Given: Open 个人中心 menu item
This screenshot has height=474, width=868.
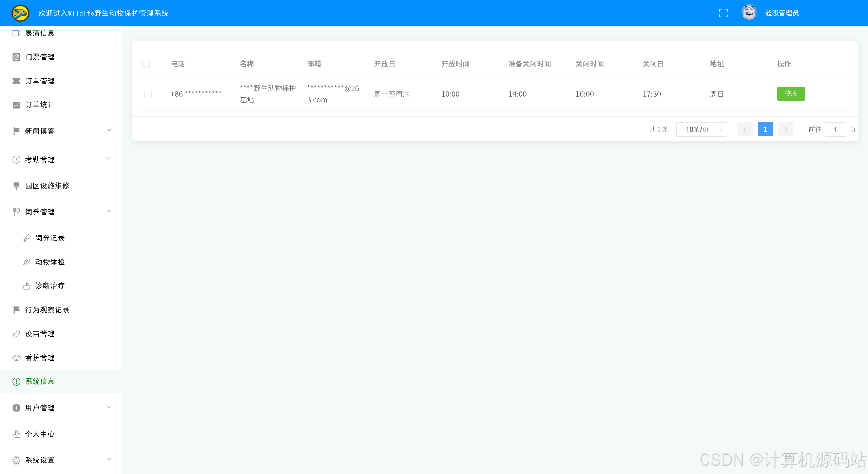Looking at the screenshot, I should point(61,434).
